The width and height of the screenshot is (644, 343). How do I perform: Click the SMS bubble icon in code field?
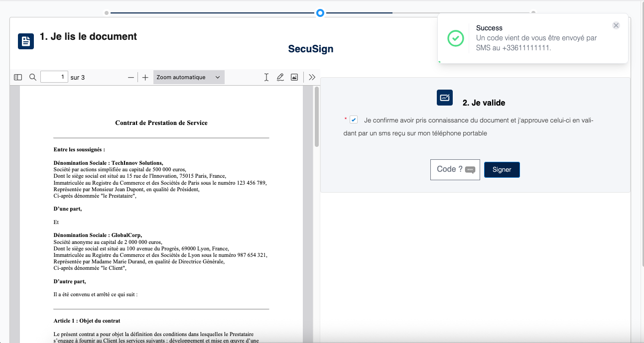point(470,170)
